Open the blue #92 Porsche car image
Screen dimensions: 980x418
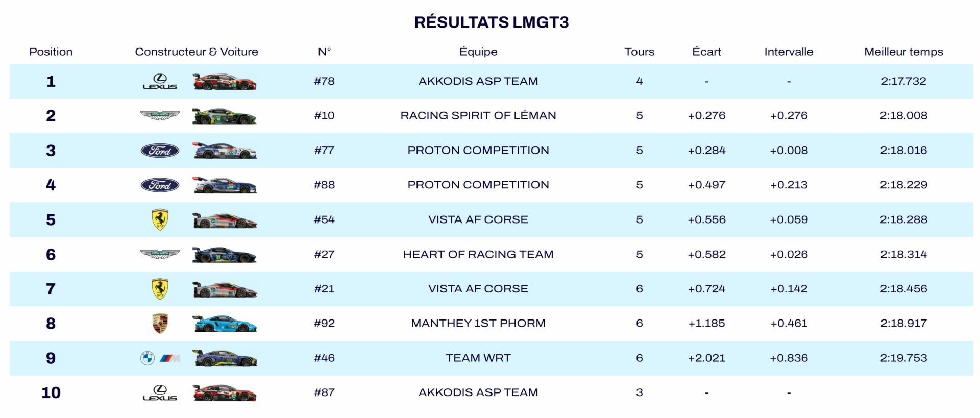click(x=225, y=324)
